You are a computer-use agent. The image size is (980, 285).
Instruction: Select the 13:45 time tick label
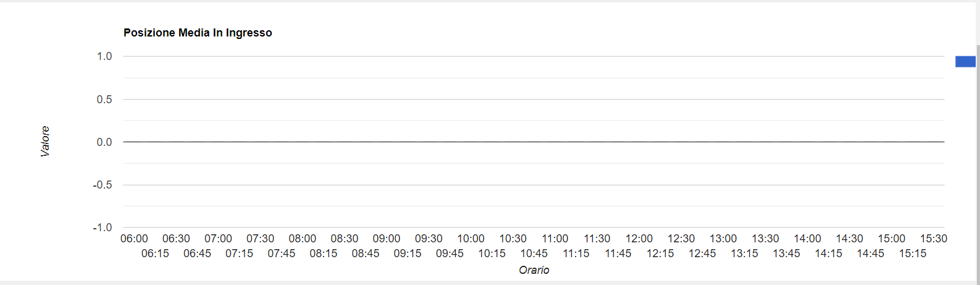pos(786,253)
